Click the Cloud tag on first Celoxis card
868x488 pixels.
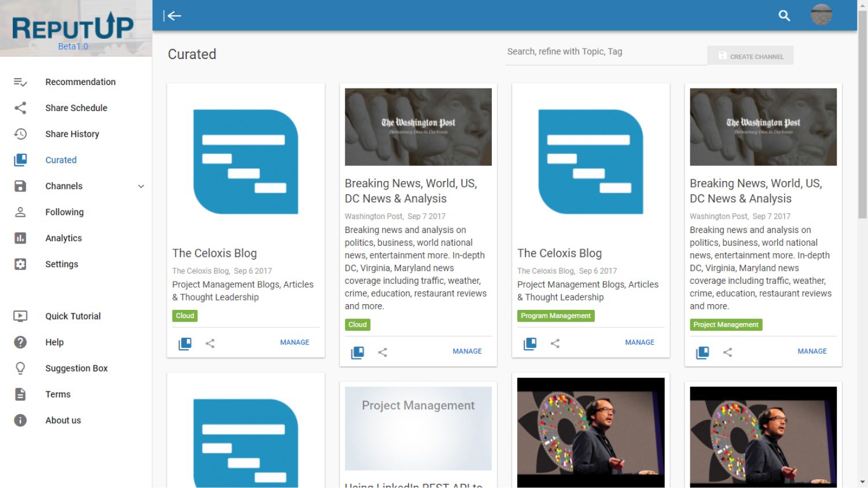coord(185,316)
